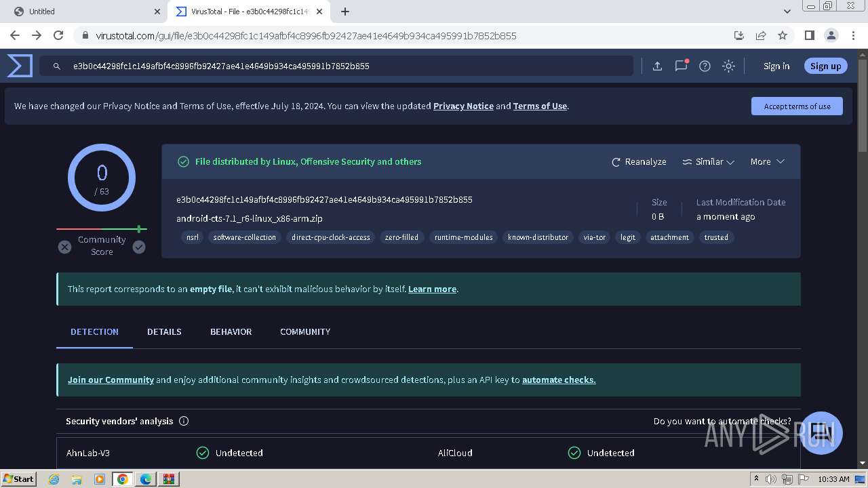Toggle light/dark theme sun icon
Image resolution: width=868 pixels, height=488 pixels.
pos(728,66)
